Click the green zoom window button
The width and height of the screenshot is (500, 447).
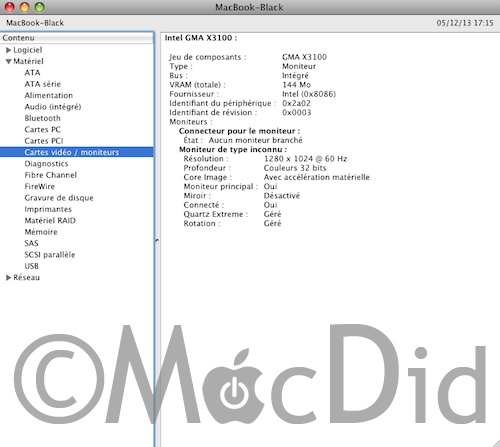(40, 7)
